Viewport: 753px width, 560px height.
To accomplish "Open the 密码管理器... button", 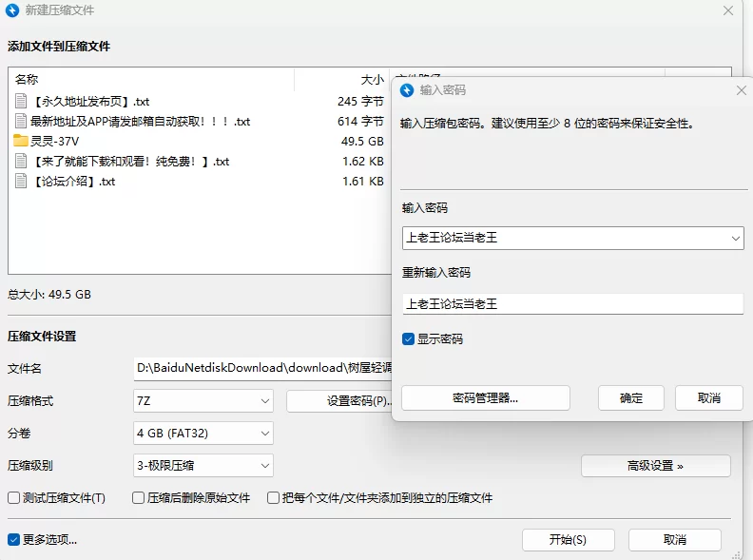I will [486, 397].
